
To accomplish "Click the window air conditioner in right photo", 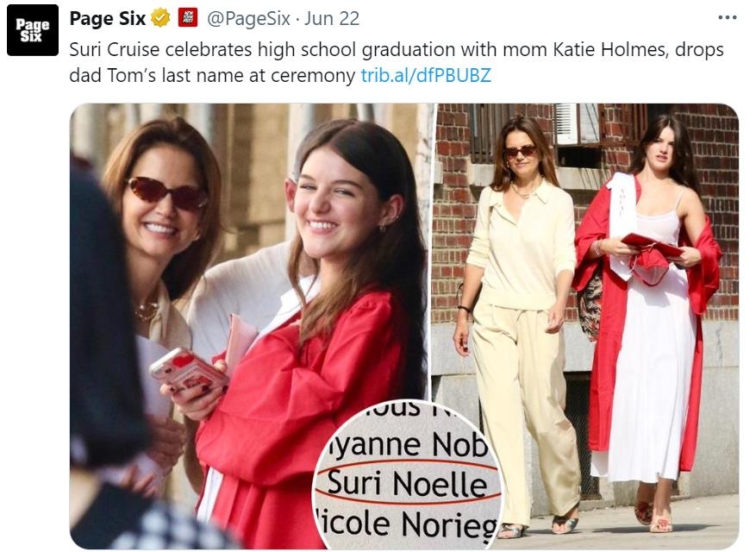I will 577,124.
